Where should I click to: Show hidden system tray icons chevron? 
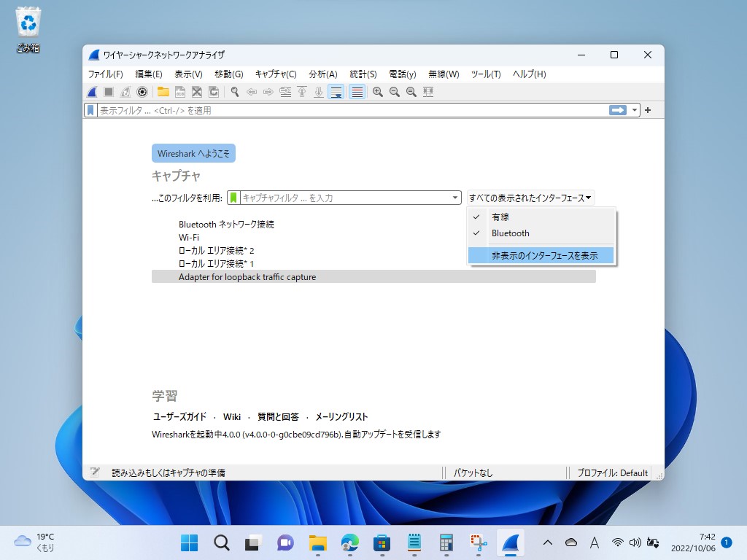click(548, 542)
